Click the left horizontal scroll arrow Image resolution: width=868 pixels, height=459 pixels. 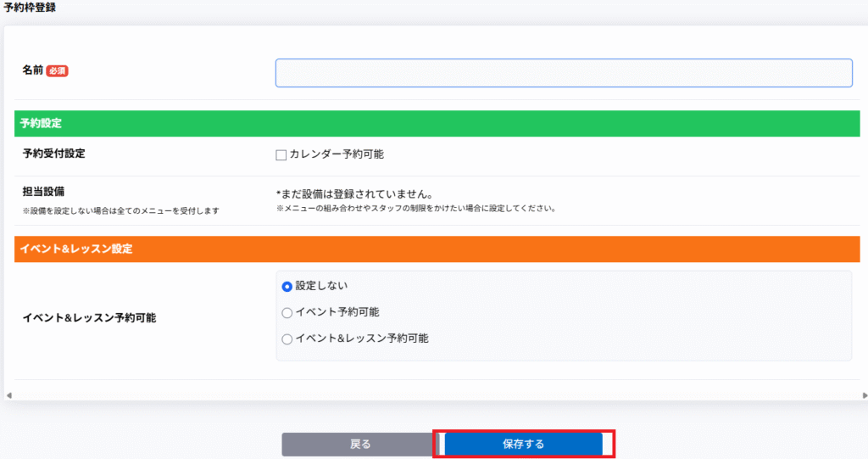(9, 395)
